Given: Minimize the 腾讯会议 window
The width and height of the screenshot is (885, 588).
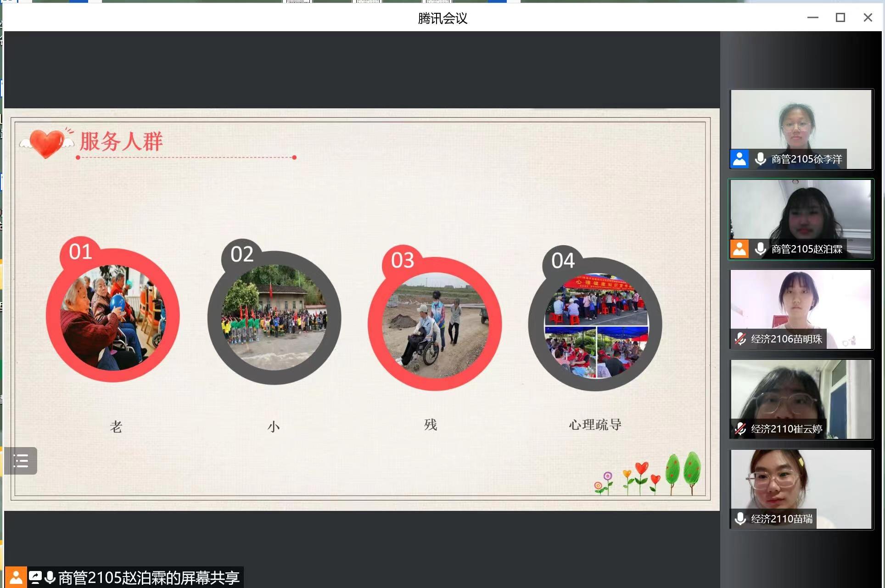Looking at the screenshot, I should pos(813,17).
